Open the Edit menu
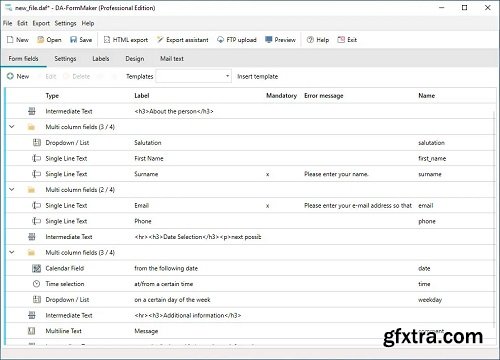The height and width of the screenshot is (360, 500). point(22,23)
